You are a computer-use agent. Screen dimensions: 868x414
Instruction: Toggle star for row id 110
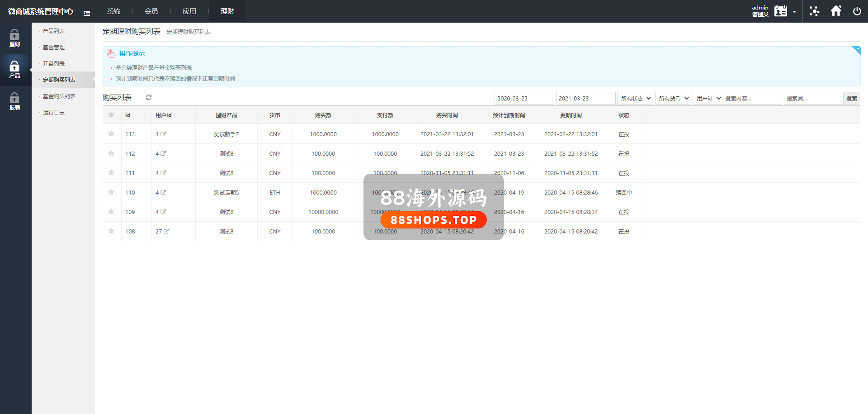pyautogui.click(x=111, y=192)
